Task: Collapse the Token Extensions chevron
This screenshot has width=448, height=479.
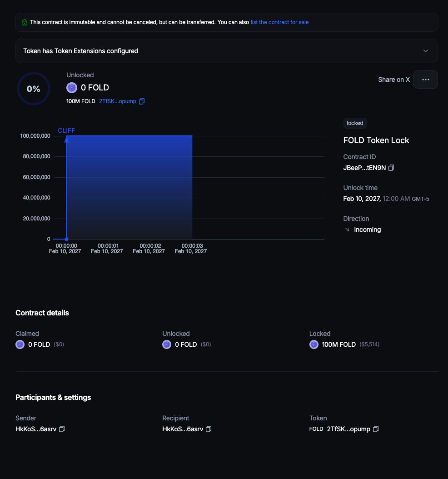Action: (x=426, y=51)
